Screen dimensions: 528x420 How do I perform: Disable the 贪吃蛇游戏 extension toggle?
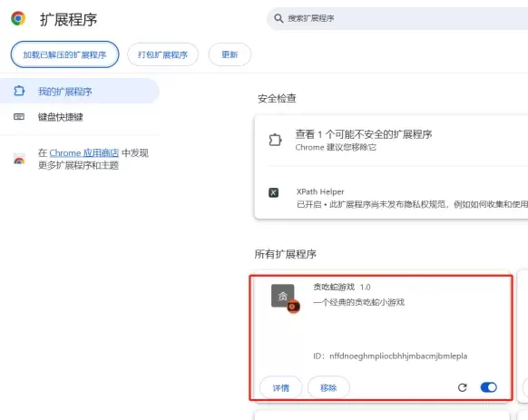(489, 387)
